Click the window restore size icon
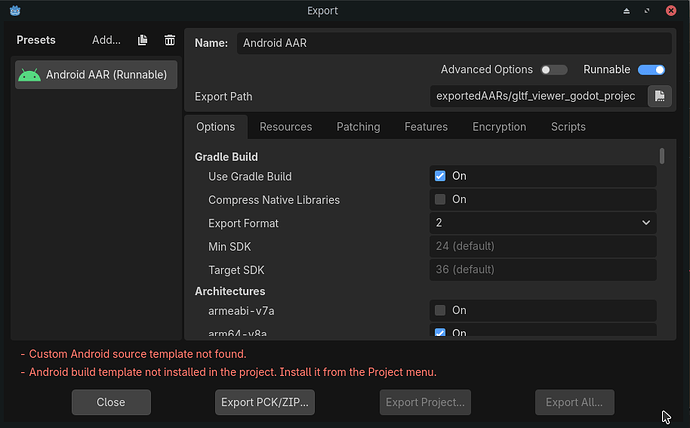The height and width of the screenshot is (428, 690). [647, 11]
